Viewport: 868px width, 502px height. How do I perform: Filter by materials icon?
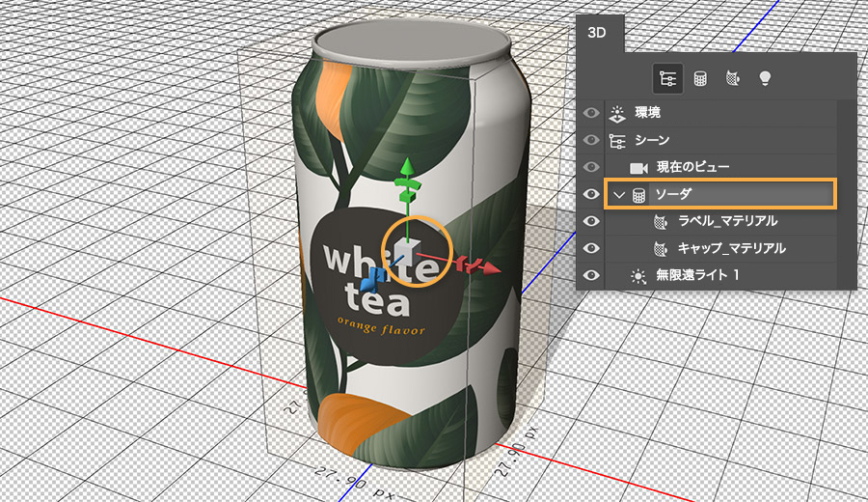coord(732,79)
